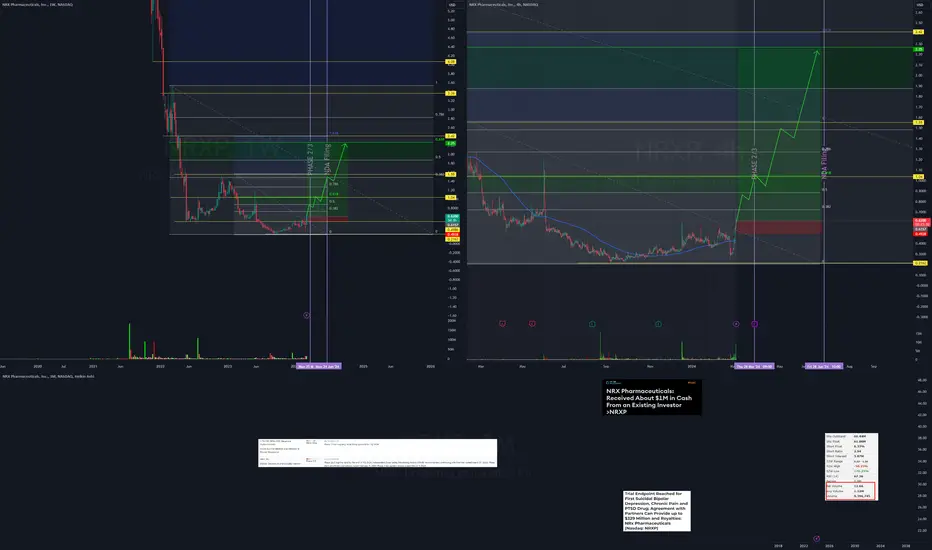This screenshot has height=550, width=932.
Task: Click the 1.55 price label on 4h chart
Action: click(x=919, y=122)
